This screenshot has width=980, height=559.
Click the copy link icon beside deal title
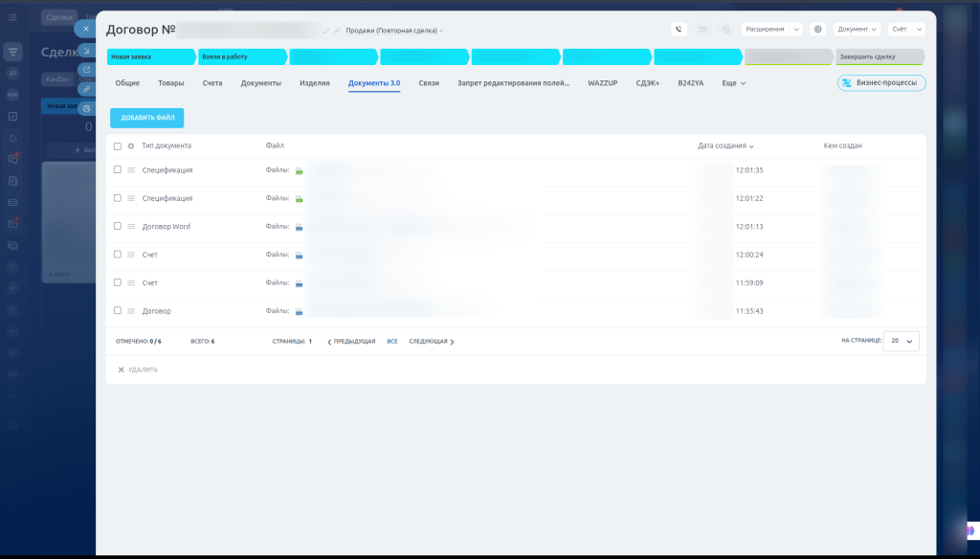tap(337, 31)
